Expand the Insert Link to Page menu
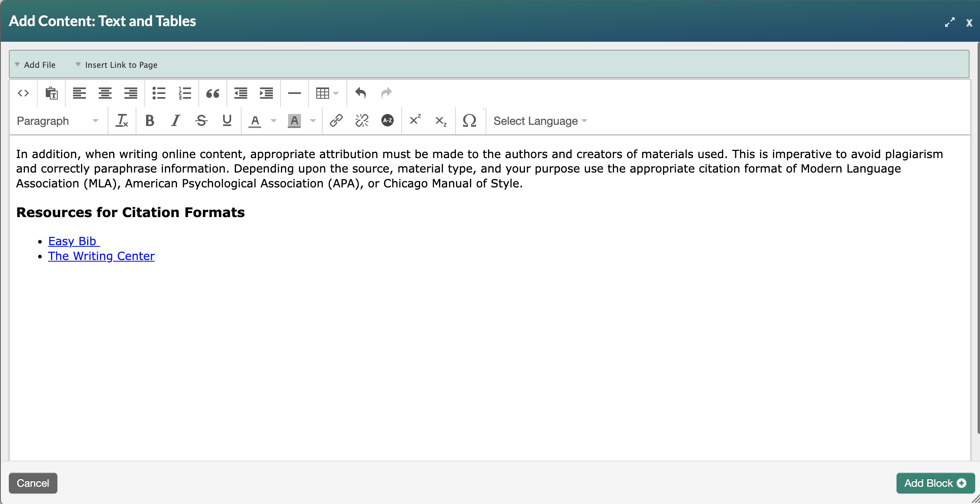 (116, 65)
